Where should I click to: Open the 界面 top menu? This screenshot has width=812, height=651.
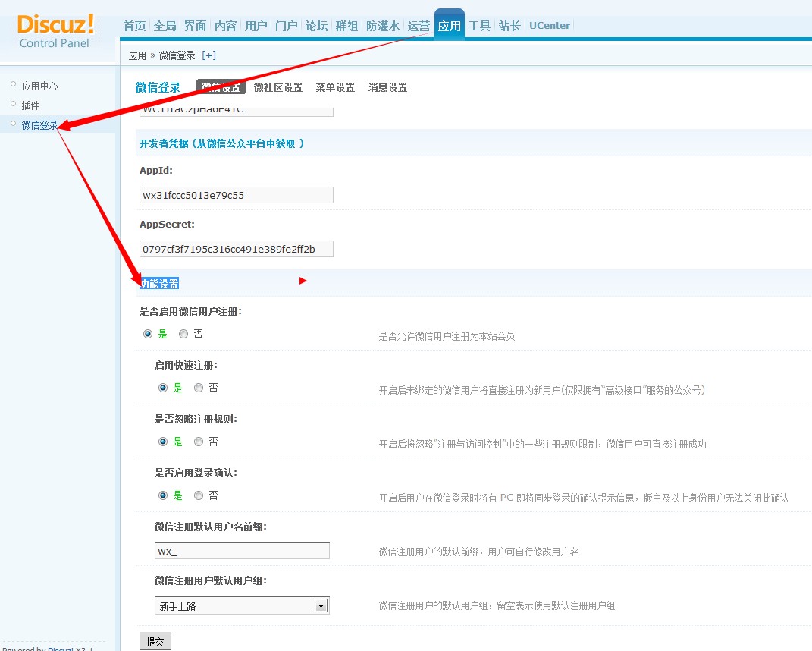point(196,26)
